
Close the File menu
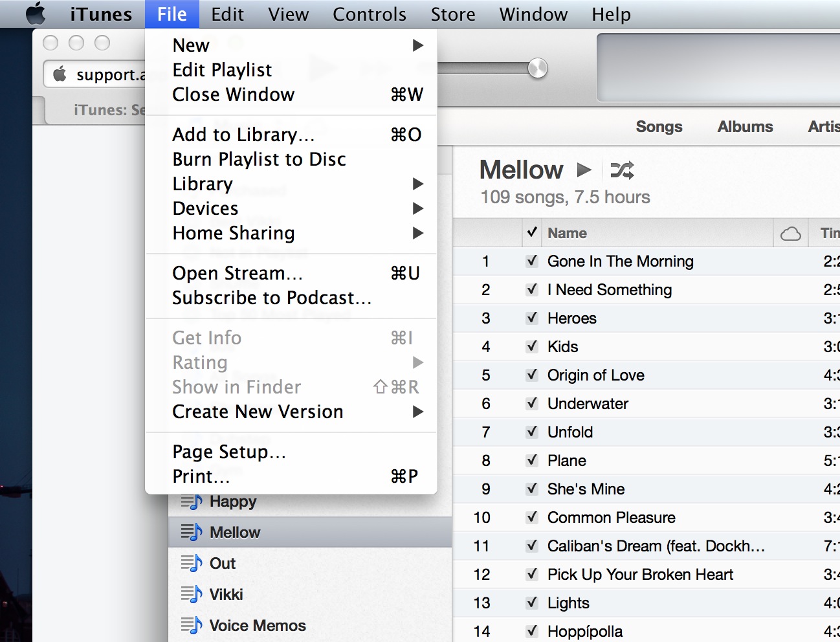172,14
